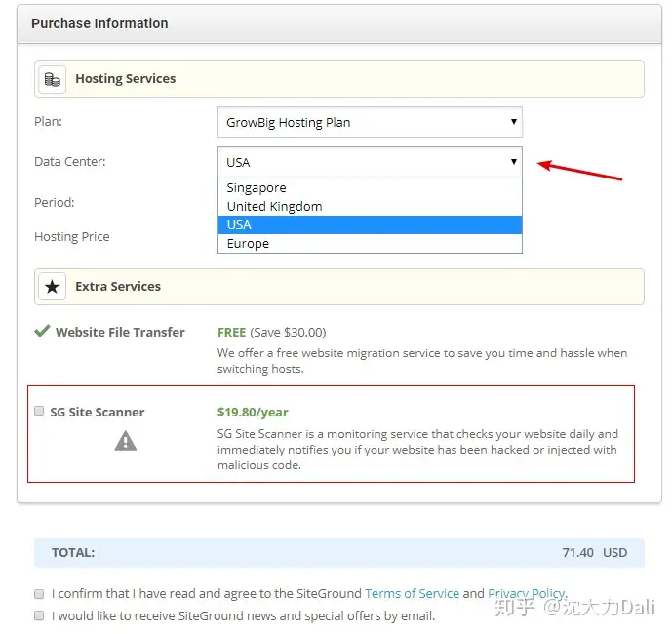Click the green checkmark beside Website File Transfer
Viewport: 672px width, 634px height.
point(43,331)
